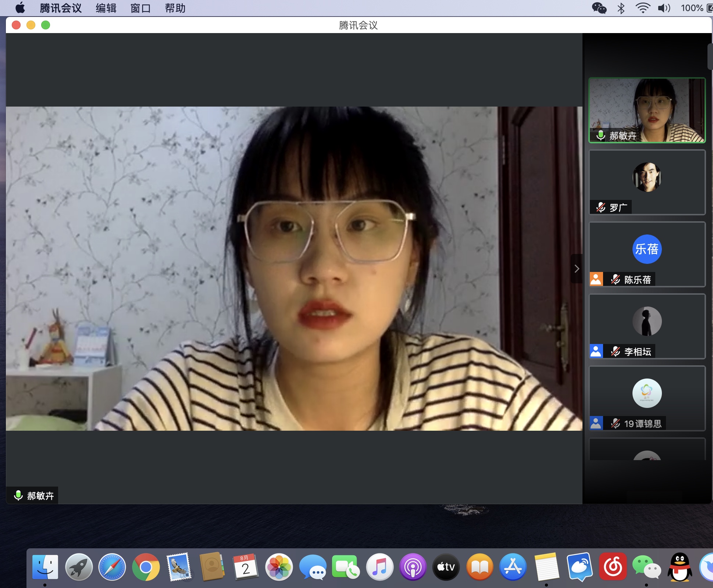Open the volume menu bar icon
The image size is (713, 588).
(664, 8)
